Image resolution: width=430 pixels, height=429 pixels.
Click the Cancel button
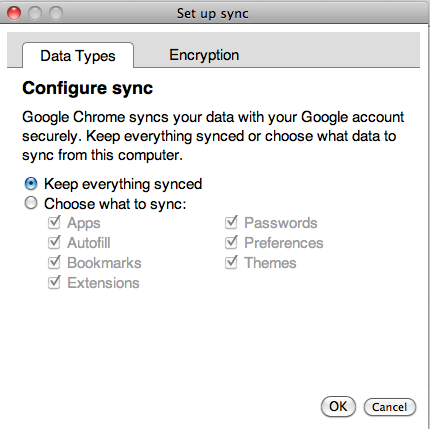coord(390,407)
